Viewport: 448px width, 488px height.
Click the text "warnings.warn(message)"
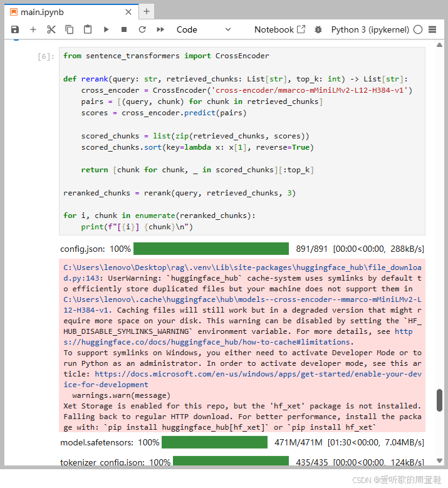122,395
